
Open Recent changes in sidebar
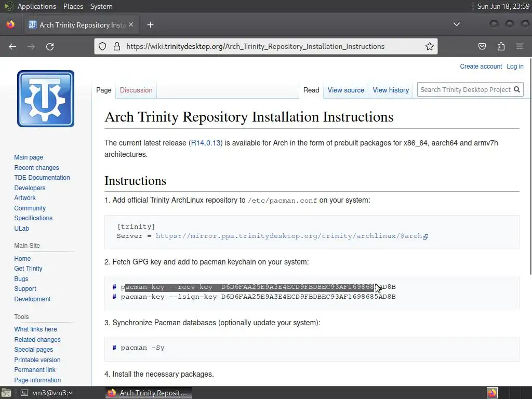tap(36, 168)
